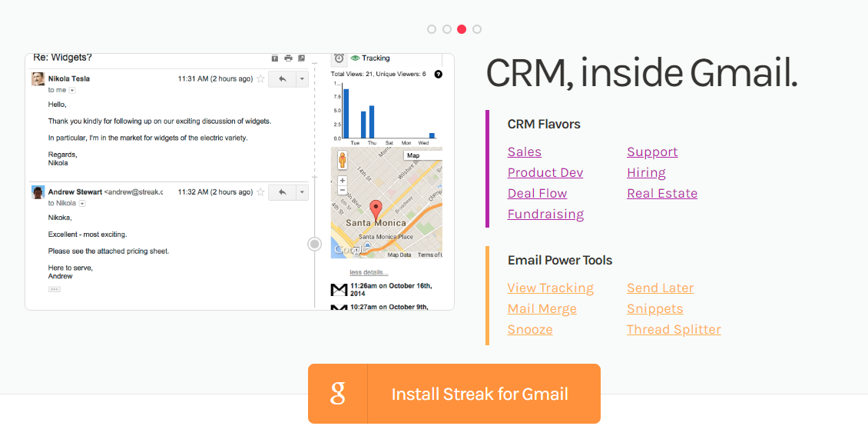Viewport: 868px width, 446px height.
Task: Collapse tracking info via 'less details...'
Action: coord(369,272)
